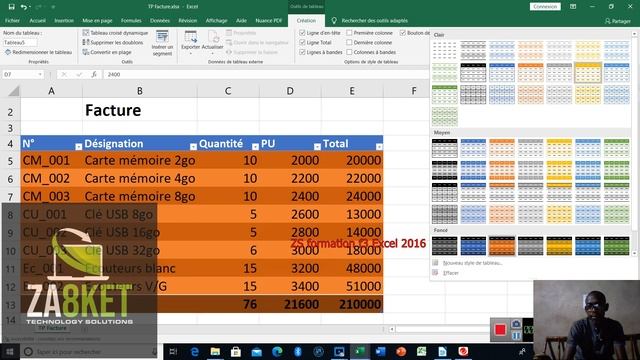
Task: Insert a segment (Insérer un segment)
Action: tap(162, 43)
